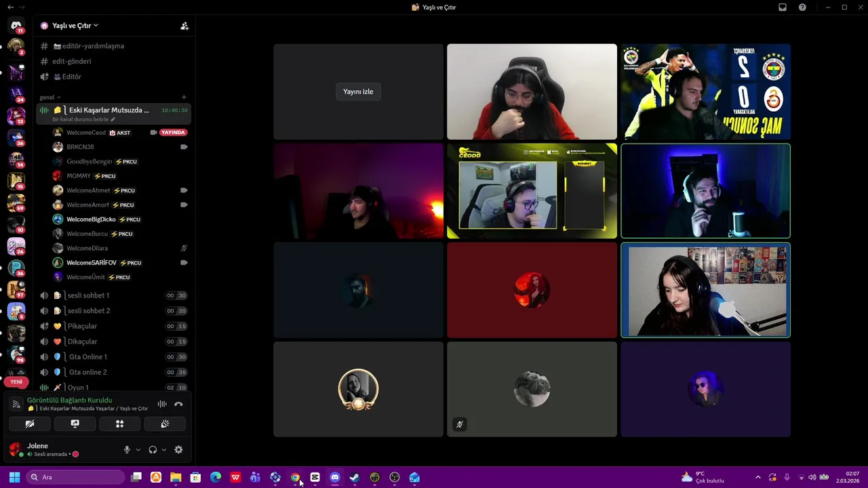Toggle camera on in voice panel
Viewport: 868px width, 488px height.
pyautogui.click(x=30, y=424)
